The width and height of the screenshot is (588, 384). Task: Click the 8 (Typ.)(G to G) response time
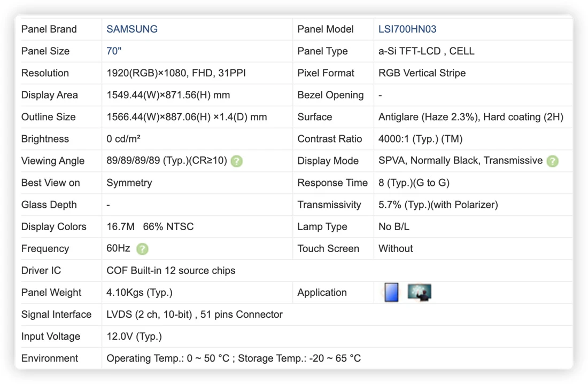click(x=414, y=183)
